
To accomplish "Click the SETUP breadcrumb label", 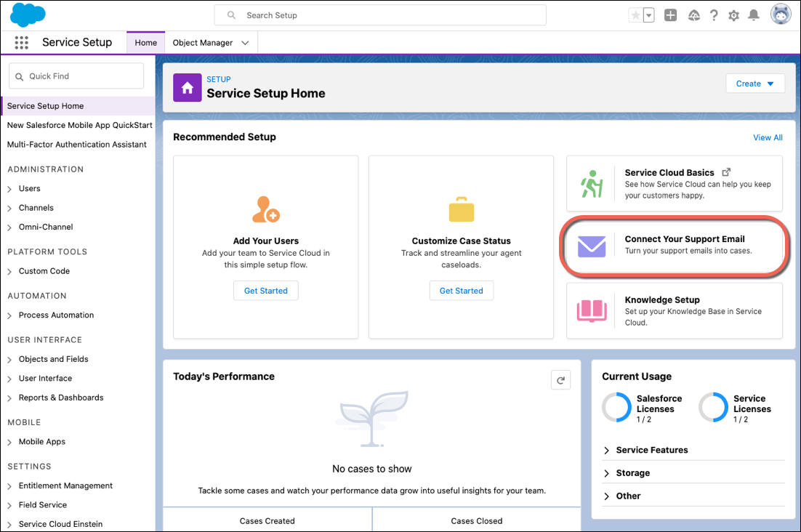I will 219,79.
